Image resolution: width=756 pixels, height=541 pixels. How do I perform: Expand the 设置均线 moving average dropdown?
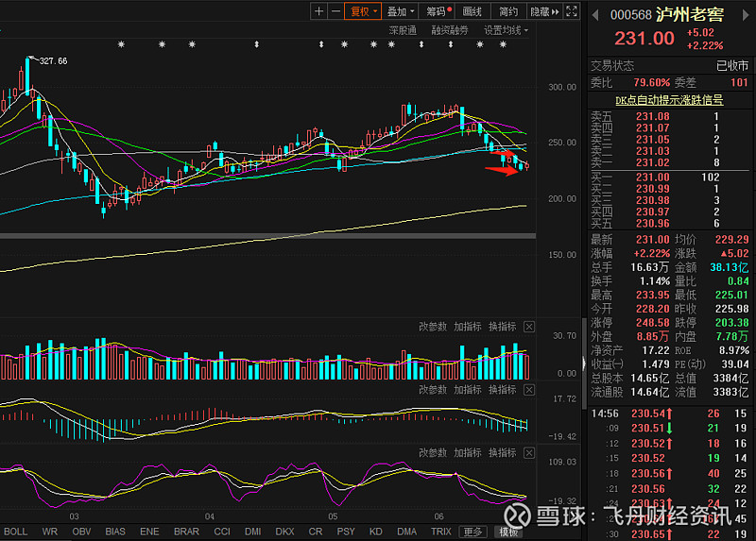pos(506,30)
